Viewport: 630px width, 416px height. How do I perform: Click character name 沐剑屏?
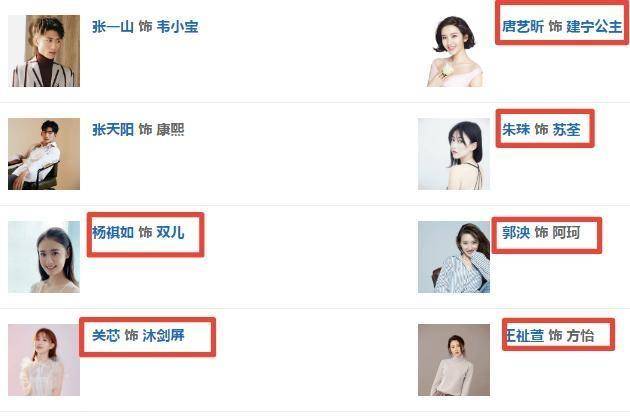(163, 336)
